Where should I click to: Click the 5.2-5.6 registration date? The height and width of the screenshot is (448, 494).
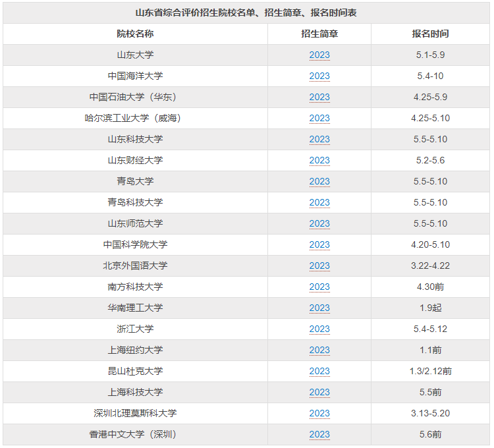tap(430, 160)
